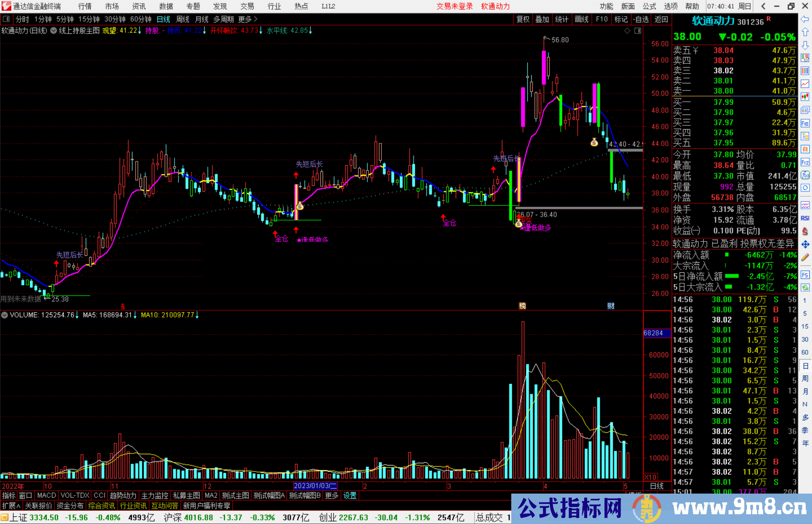This screenshot has width=812, height=524.
Task: Click the RSI indicator sidebar icon
Action: tap(805, 218)
